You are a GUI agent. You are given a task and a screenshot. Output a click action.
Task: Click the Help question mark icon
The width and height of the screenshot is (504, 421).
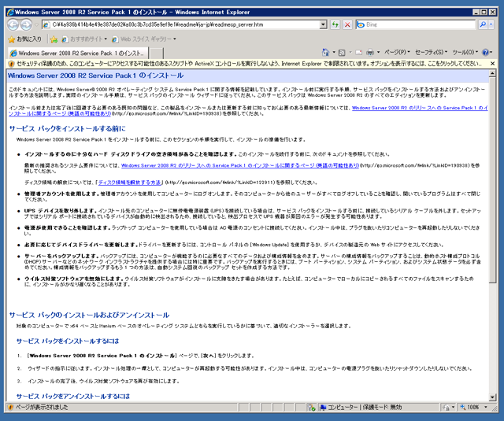tap(485, 52)
